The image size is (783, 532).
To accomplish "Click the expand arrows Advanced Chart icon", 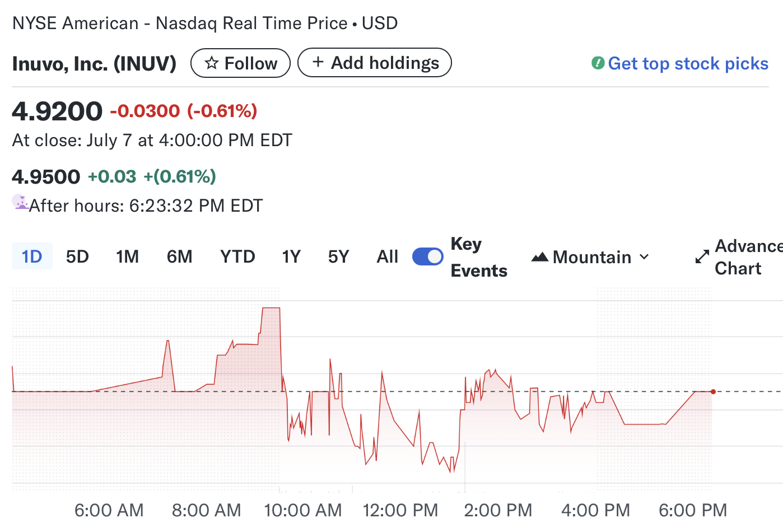I will (702, 257).
